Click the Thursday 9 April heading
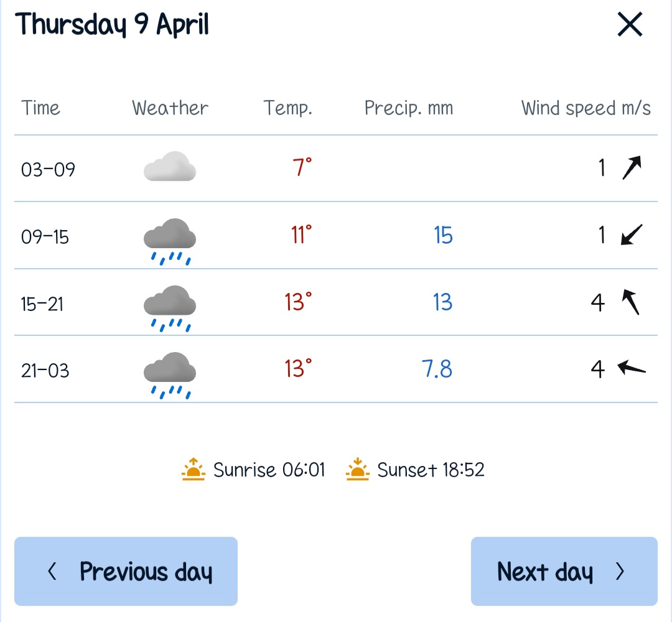This screenshot has width=672, height=622. (112, 25)
